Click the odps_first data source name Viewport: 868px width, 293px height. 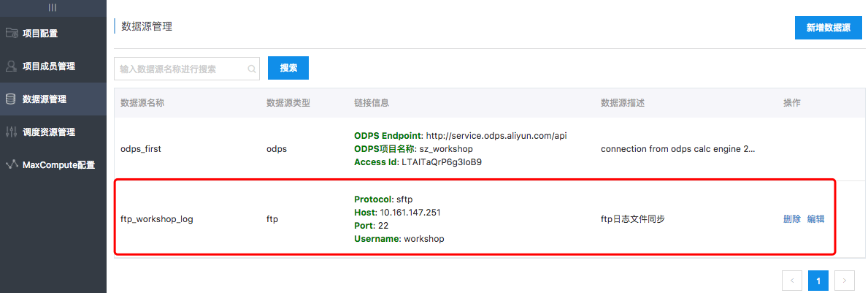point(141,148)
